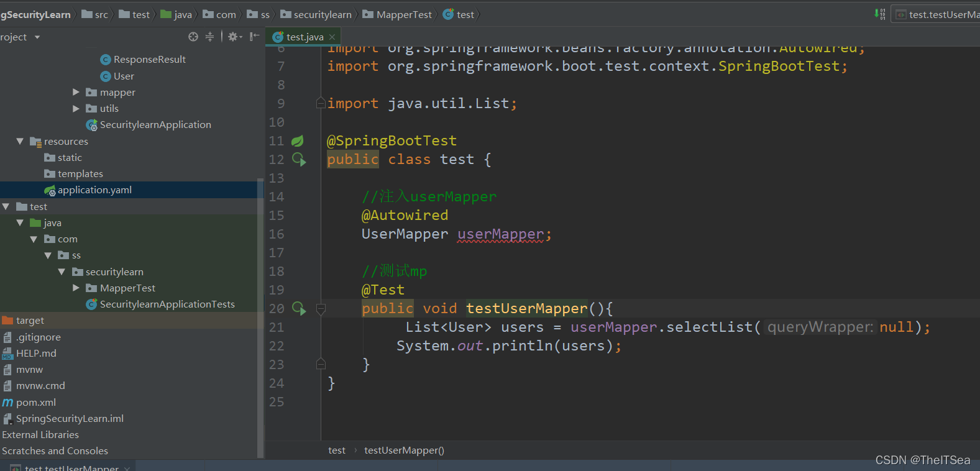This screenshot has height=471, width=980.
Task: Click the test class breadcrumb at top
Action: [459, 14]
